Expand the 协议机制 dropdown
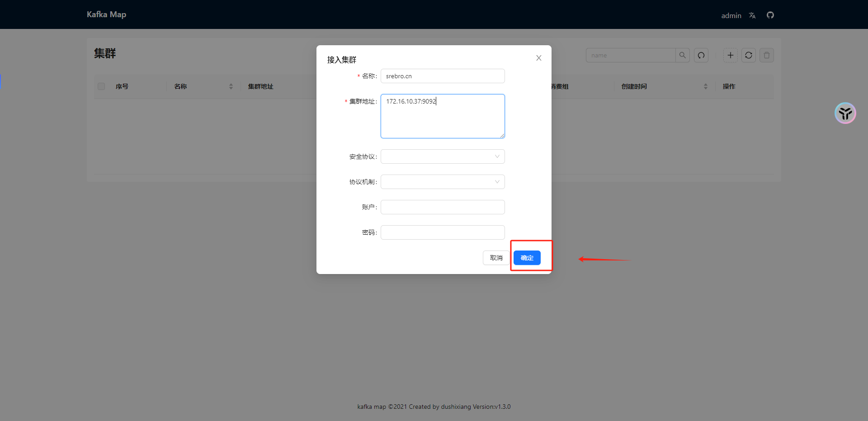The image size is (868, 421). pyautogui.click(x=443, y=182)
